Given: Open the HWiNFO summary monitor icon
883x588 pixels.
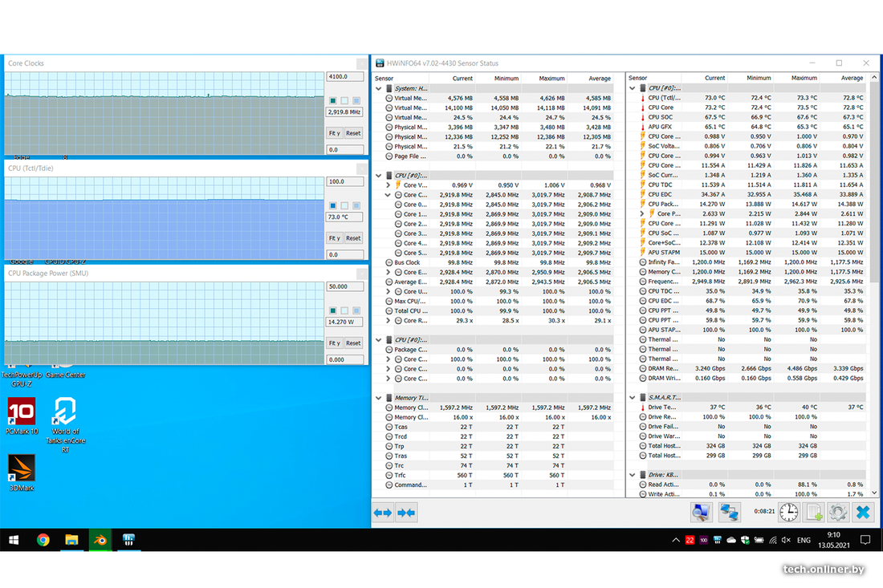Looking at the screenshot, I should click(x=701, y=512).
